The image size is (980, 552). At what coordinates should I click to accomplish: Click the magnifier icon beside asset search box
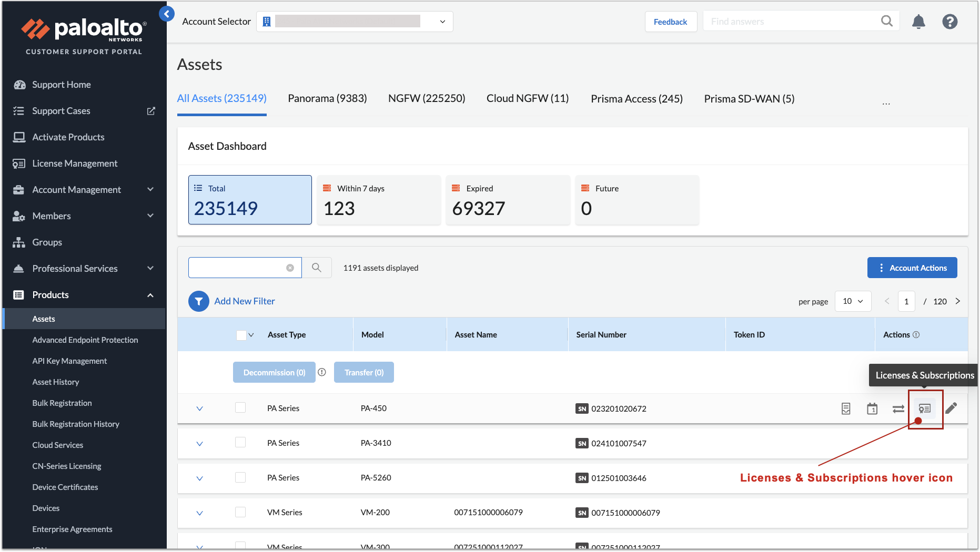(316, 268)
